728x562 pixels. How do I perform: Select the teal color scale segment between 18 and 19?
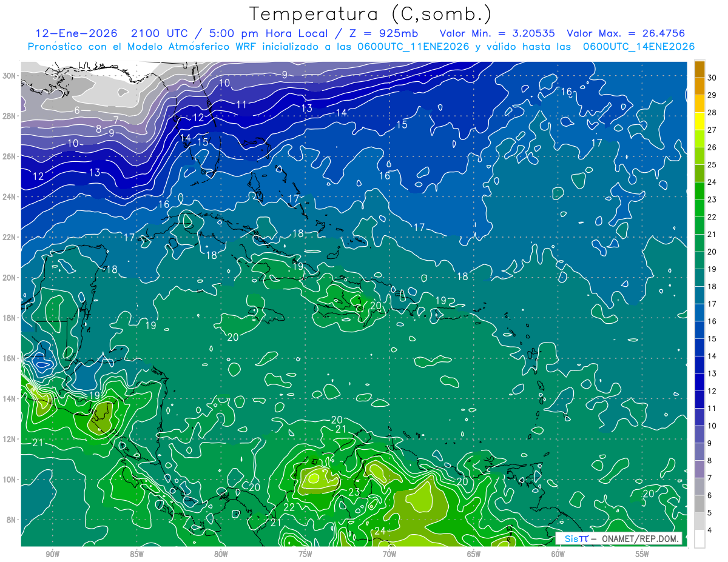700,278
